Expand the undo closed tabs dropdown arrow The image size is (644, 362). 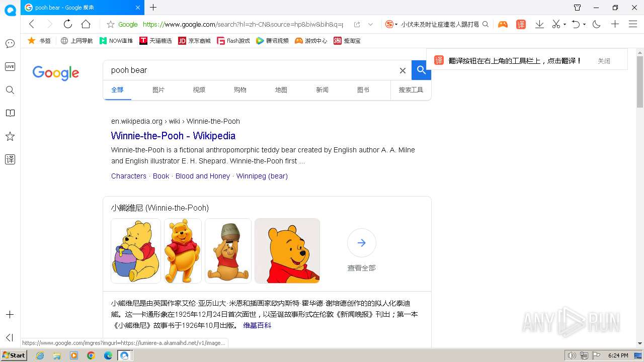pyautogui.click(x=584, y=24)
